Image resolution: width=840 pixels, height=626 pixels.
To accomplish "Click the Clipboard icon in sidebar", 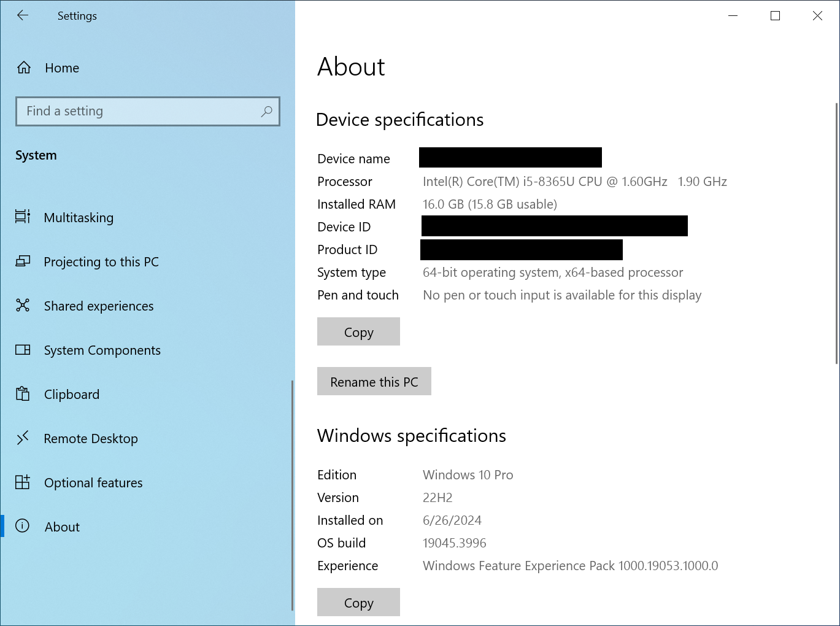I will point(23,393).
